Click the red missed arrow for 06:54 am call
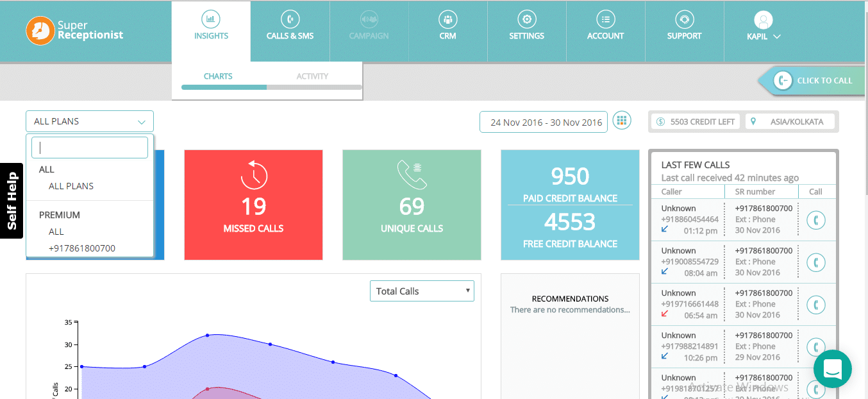The width and height of the screenshot is (868, 399). 665,314
